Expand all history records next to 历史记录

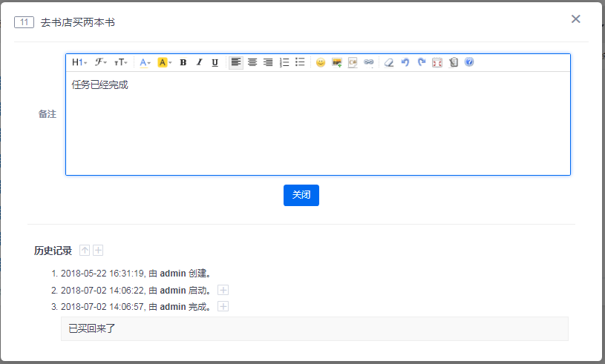(99, 251)
